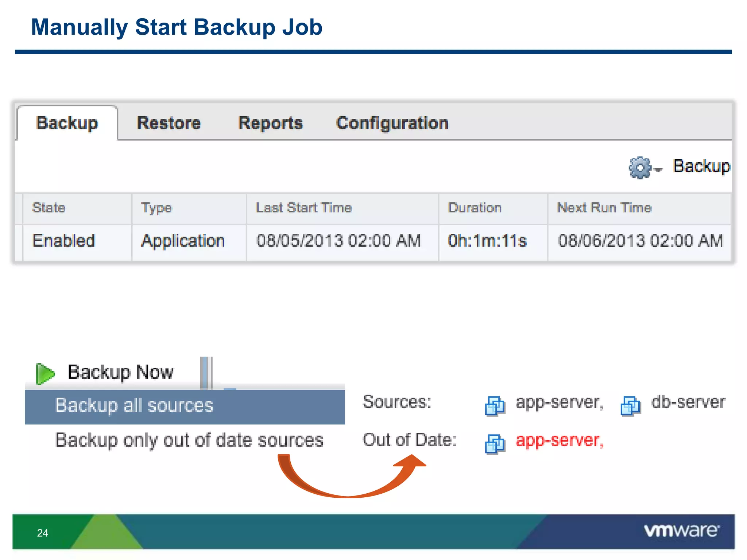Sort by Last Start Time column header

(x=342, y=208)
